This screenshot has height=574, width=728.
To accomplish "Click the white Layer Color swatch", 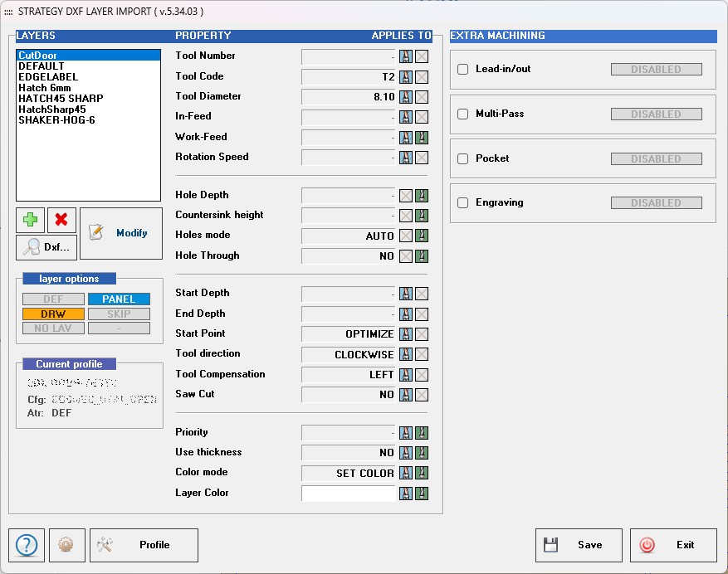I will coord(348,494).
